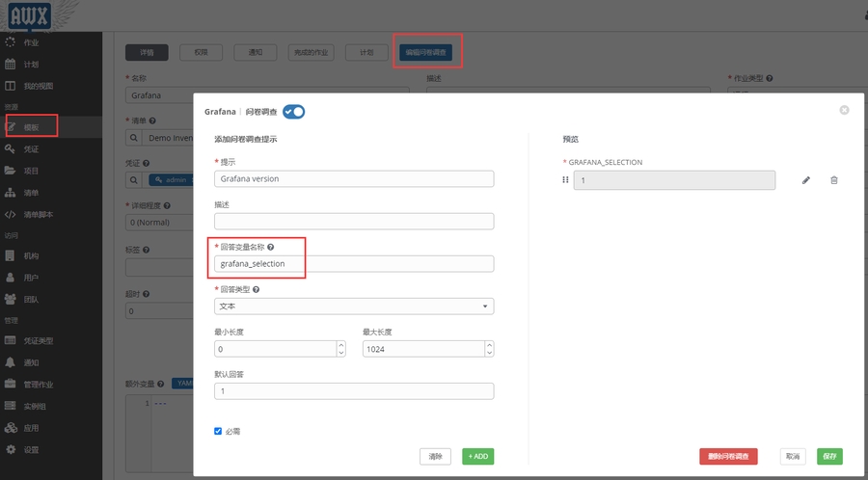Open 项目 (Projects) folder icon in sidebar
Viewport: 868px width, 480px height.
pos(10,171)
